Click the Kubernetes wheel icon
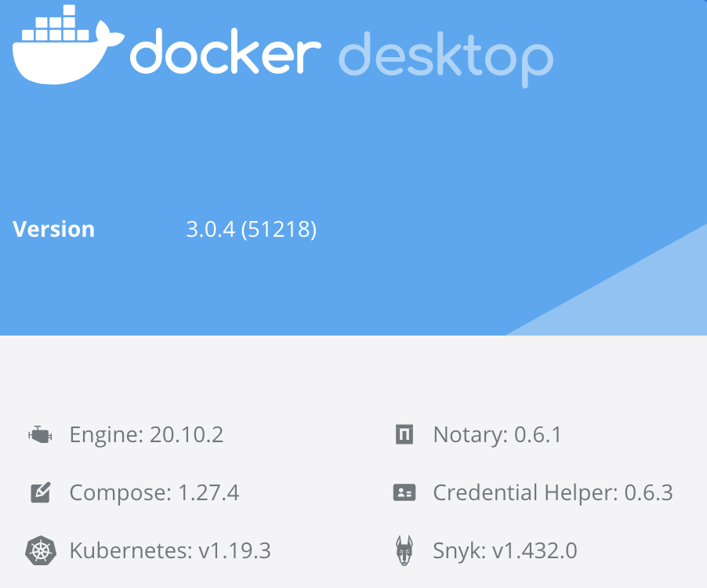The height and width of the screenshot is (588, 707). pyautogui.click(x=41, y=550)
